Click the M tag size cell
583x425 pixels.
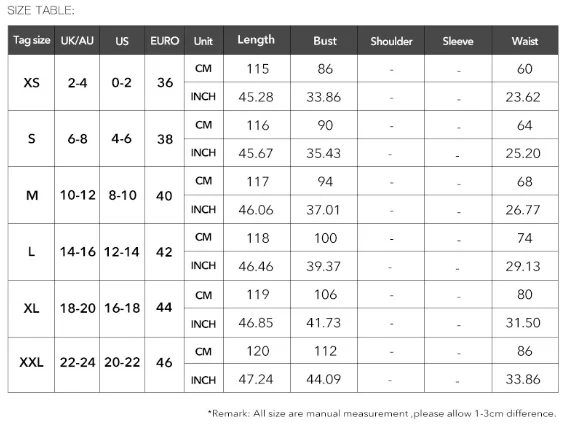click(x=31, y=195)
